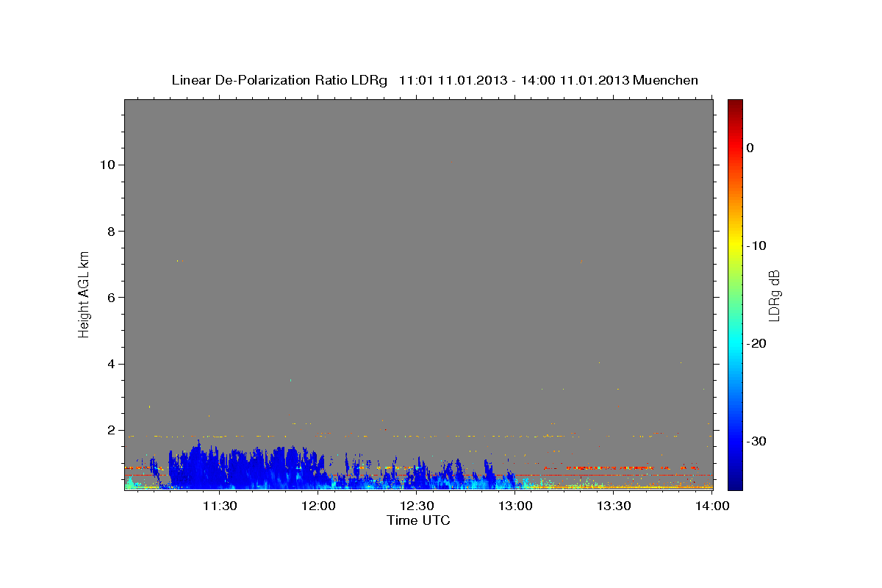Click the 13:00 time tick label
This screenshot has width=882, height=588.
click(x=515, y=506)
